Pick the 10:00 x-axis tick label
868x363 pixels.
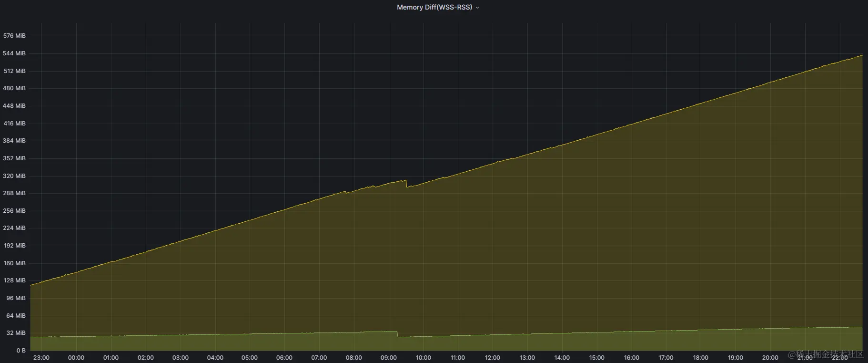point(424,358)
